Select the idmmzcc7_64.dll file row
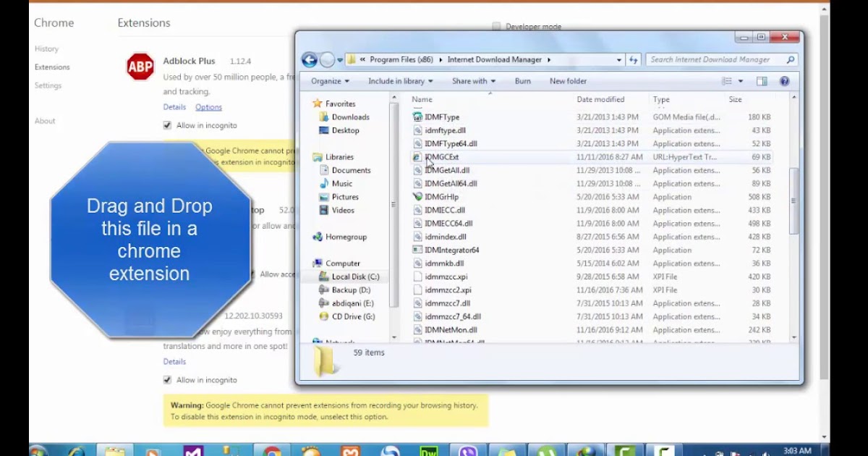 coord(592,316)
